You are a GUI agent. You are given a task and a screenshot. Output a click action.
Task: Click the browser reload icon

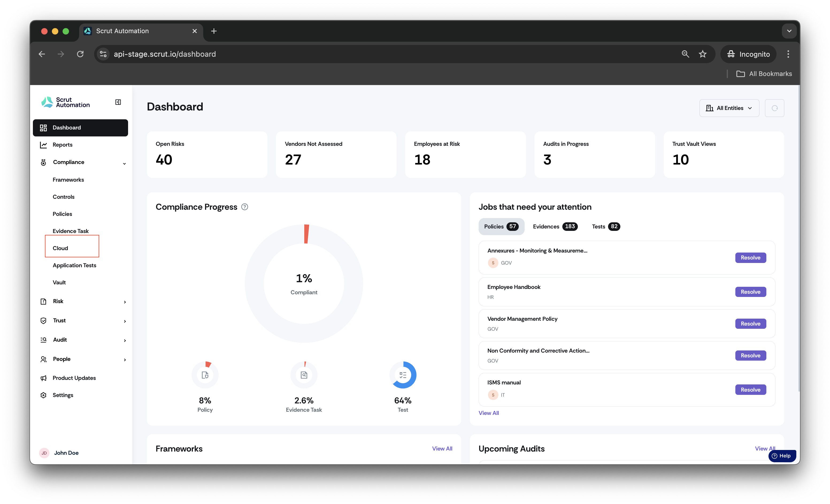(x=80, y=54)
